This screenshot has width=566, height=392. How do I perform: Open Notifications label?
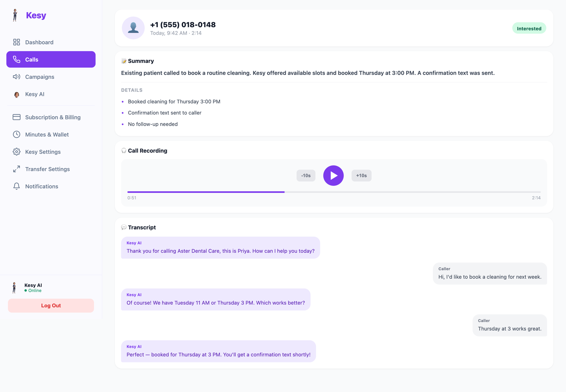click(41, 186)
